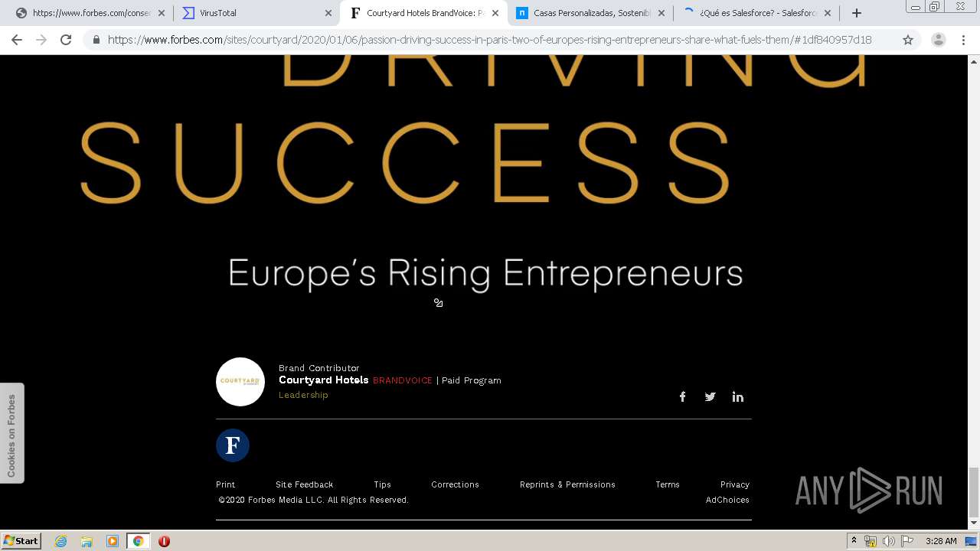Open the media player taskbar icon

point(113,541)
